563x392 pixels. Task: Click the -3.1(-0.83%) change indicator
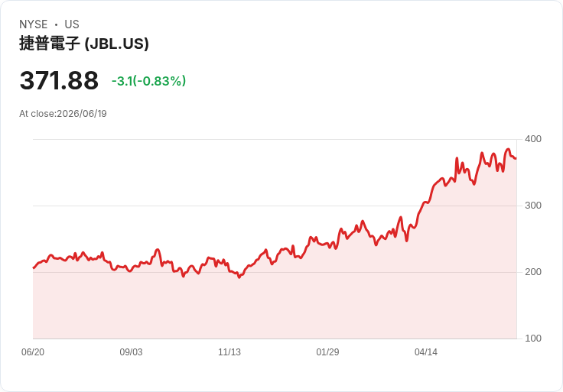pyautogui.click(x=148, y=81)
